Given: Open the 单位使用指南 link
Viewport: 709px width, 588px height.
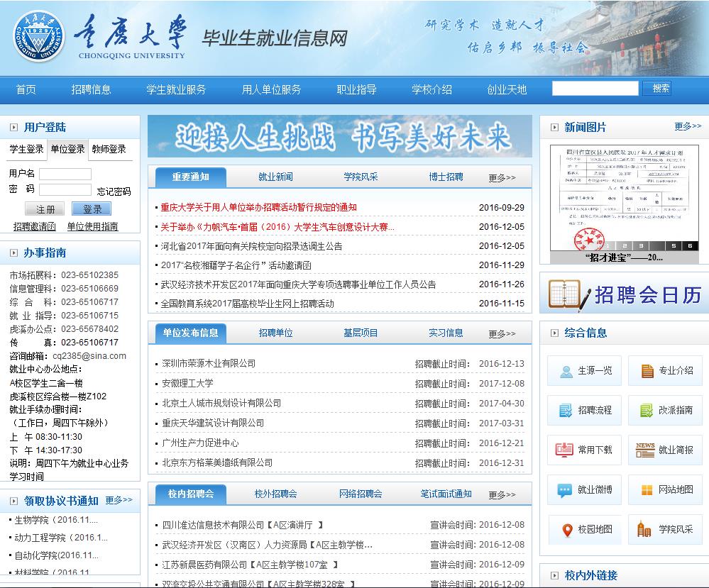Looking at the screenshot, I should 93,226.
